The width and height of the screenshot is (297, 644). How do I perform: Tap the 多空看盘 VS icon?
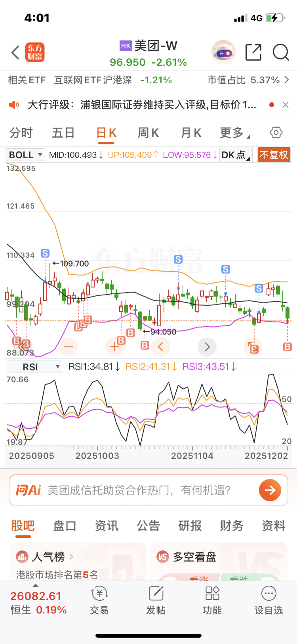[163, 557]
